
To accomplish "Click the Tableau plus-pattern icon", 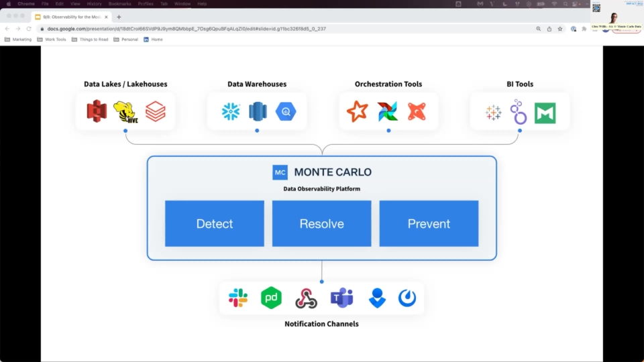I will coord(493,113).
